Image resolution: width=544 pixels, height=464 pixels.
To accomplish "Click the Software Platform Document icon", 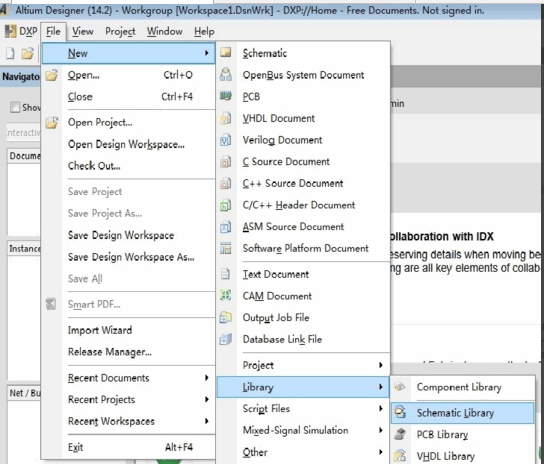I will click(x=226, y=248).
